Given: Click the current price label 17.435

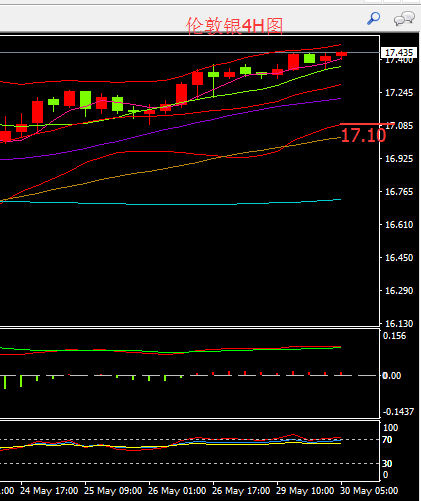Looking at the screenshot, I should 399,53.
